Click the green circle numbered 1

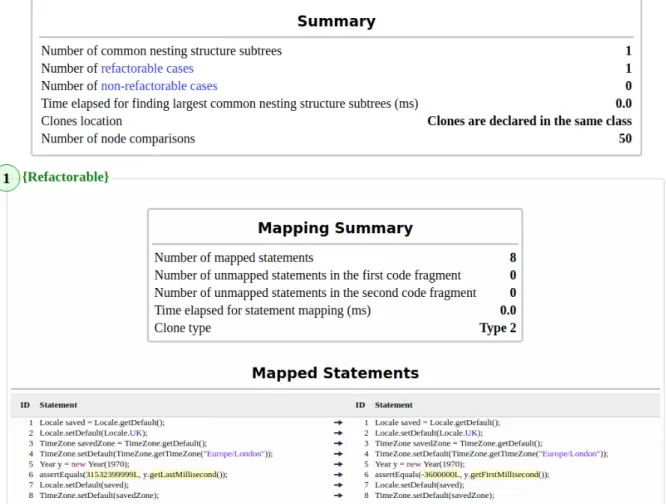point(8,178)
